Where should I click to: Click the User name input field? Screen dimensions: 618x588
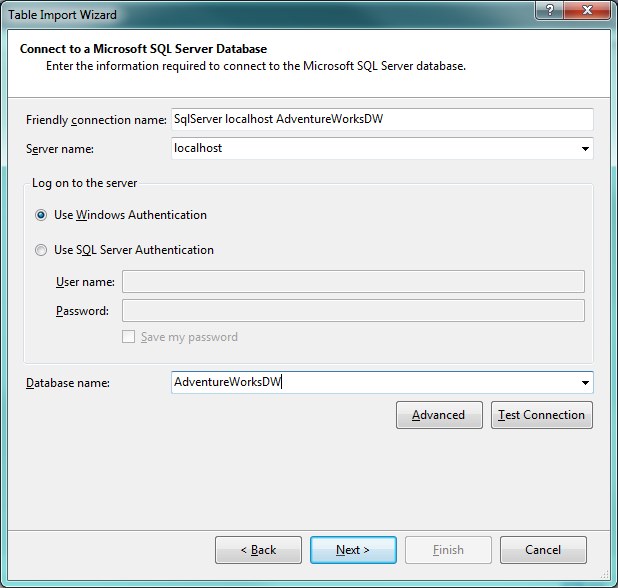click(x=353, y=282)
